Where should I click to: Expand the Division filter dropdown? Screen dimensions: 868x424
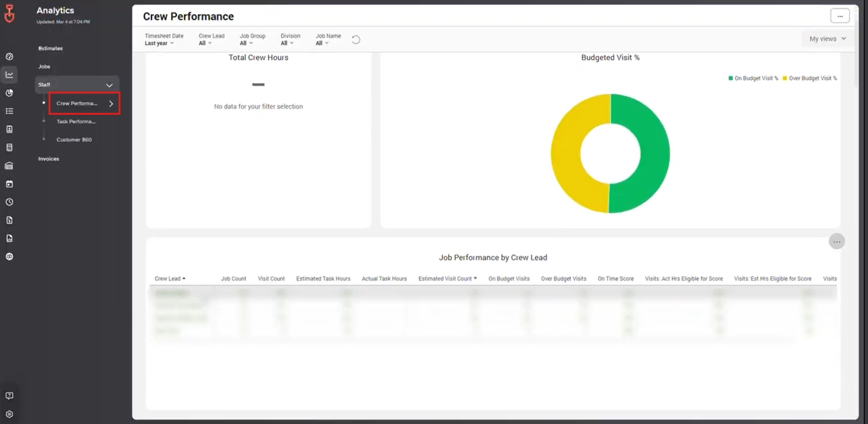pos(287,43)
